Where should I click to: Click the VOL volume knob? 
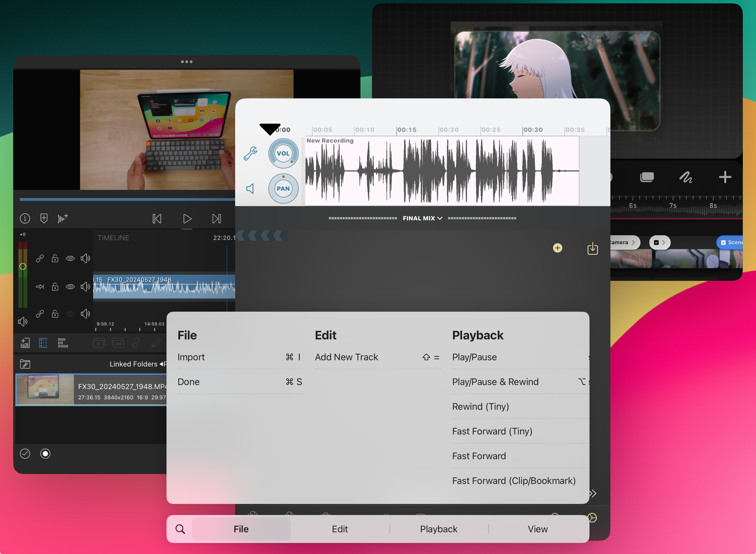coord(283,153)
